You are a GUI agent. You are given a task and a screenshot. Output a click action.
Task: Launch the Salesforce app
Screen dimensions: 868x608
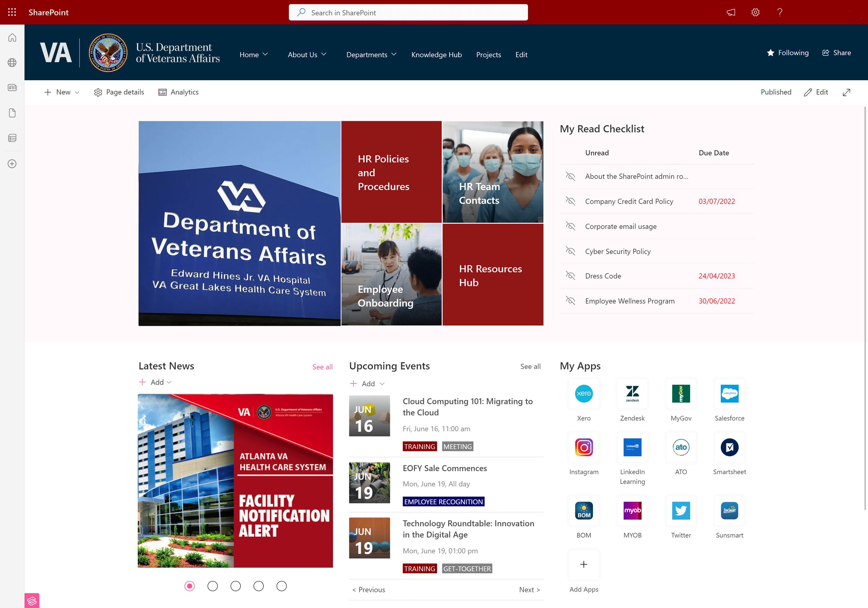coord(729,394)
